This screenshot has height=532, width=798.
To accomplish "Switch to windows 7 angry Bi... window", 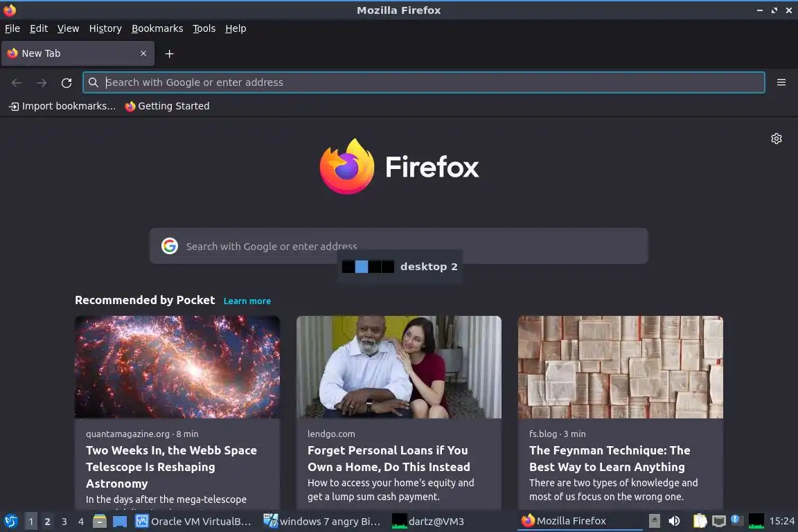I will pos(322,522).
